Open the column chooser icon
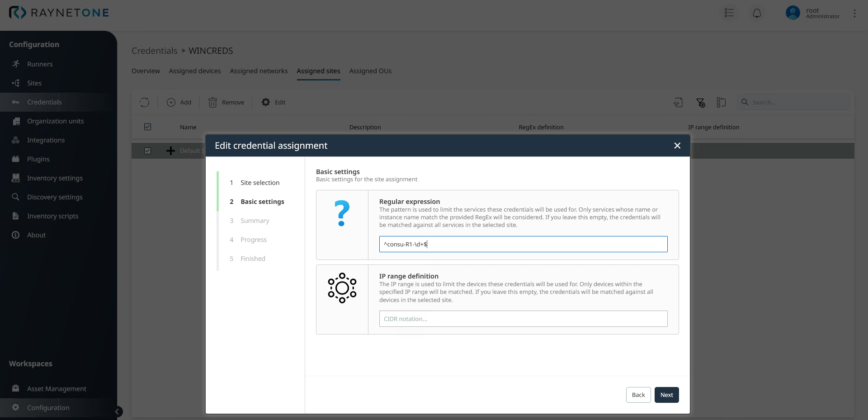This screenshot has width=868, height=420. [x=721, y=103]
